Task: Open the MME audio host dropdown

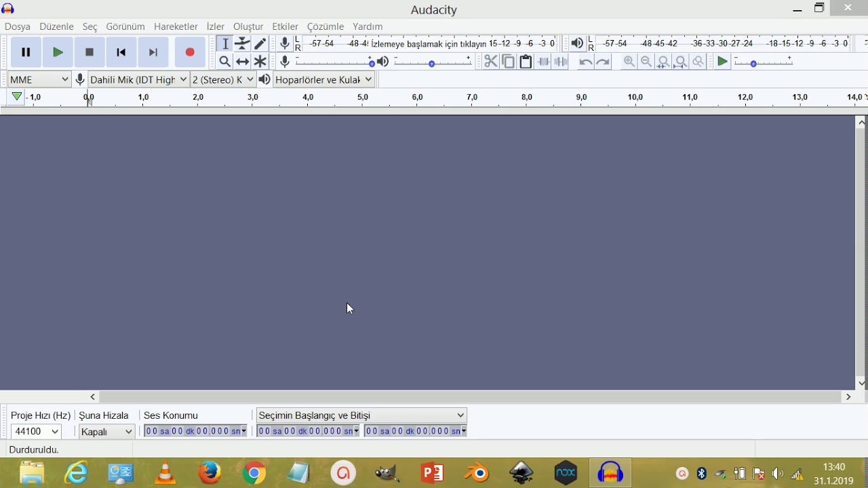Action: tap(39, 79)
